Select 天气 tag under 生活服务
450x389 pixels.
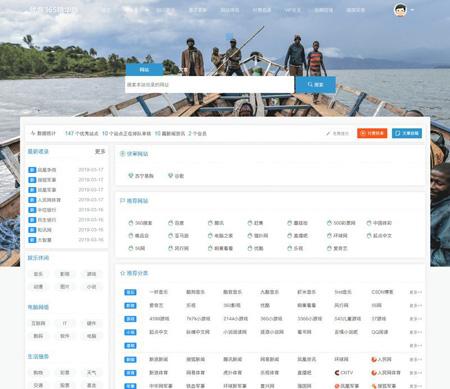click(x=91, y=373)
